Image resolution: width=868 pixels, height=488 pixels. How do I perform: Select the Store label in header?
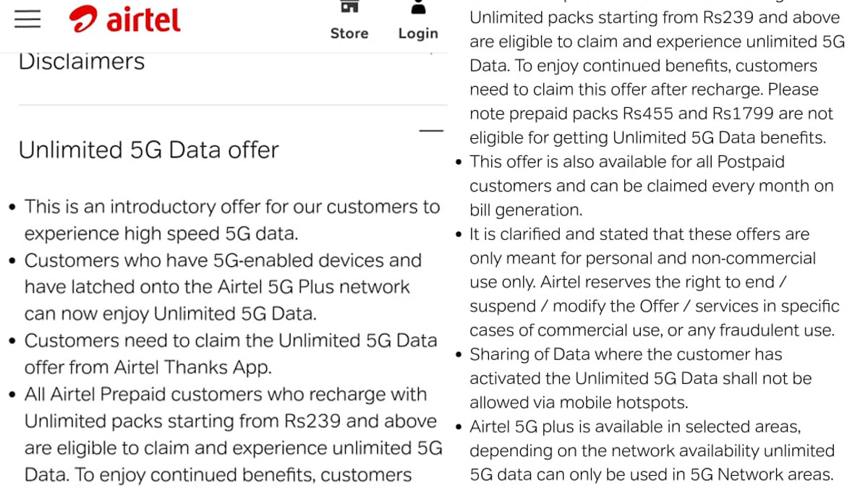click(349, 33)
